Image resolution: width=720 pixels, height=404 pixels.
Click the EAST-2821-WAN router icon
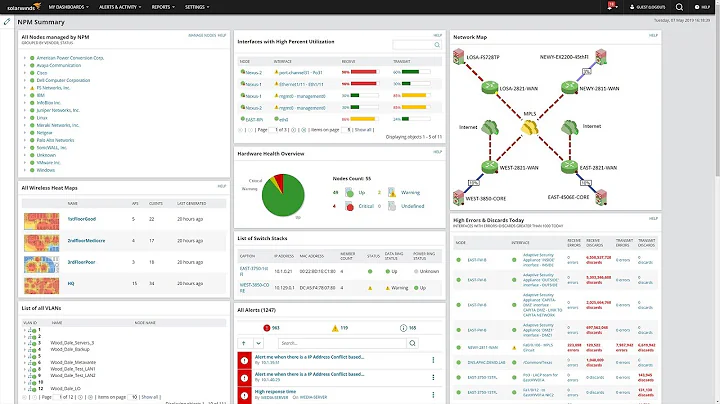pyautogui.click(x=569, y=167)
